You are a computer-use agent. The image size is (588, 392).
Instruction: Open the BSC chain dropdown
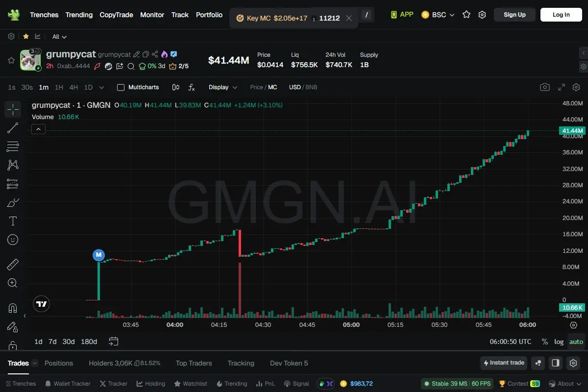[x=438, y=15]
